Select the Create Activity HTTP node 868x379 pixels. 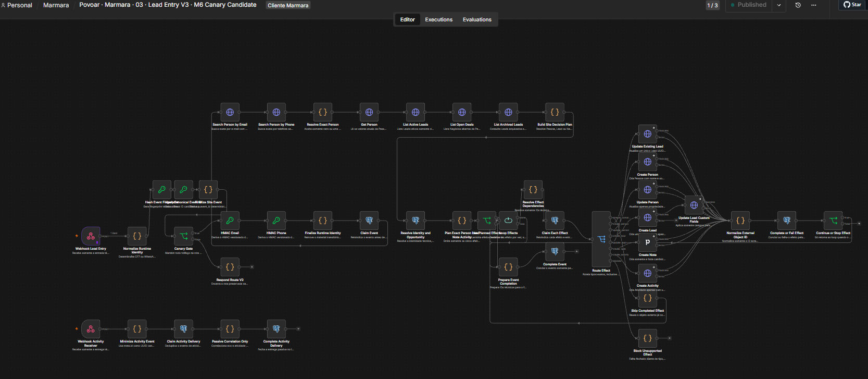[648, 273]
